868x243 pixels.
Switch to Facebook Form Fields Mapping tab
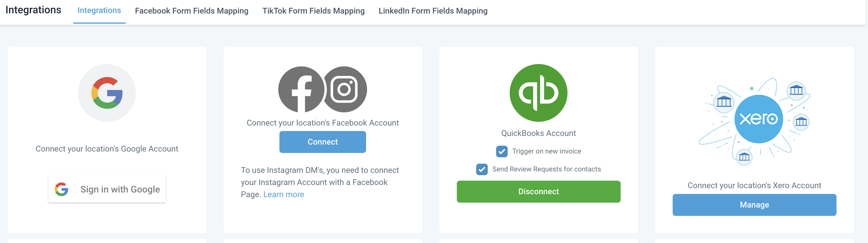[x=191, y=11]
